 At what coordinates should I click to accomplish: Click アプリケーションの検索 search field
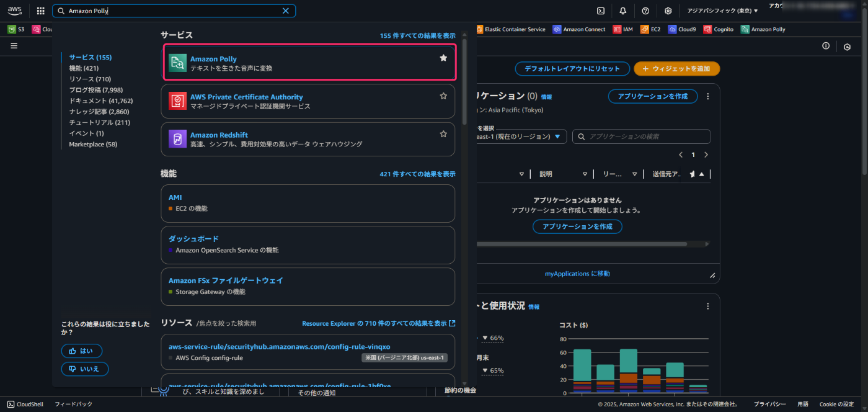coord(641,137)
